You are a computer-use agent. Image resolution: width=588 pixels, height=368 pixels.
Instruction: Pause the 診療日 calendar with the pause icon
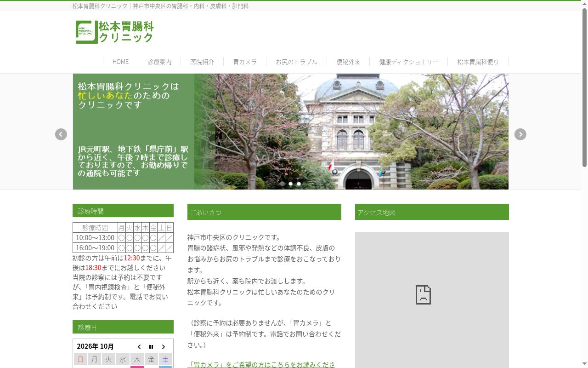pos(151,347)
